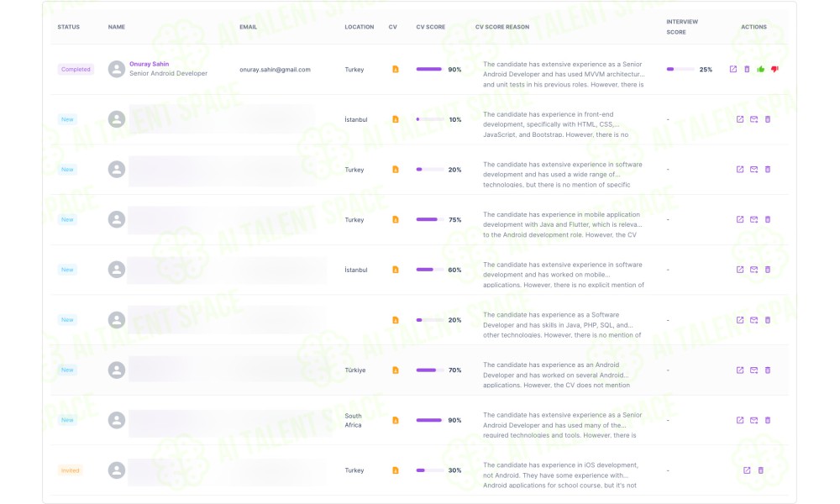View CV of the South Africa candidate

396,421
